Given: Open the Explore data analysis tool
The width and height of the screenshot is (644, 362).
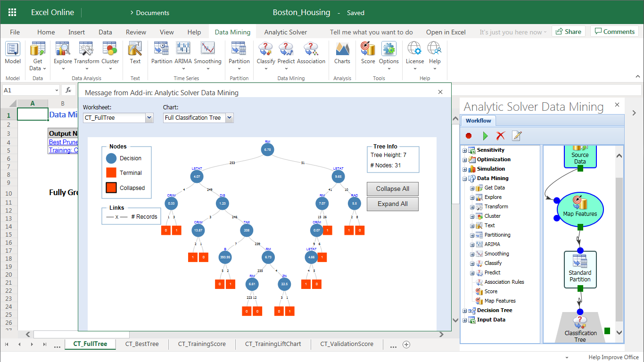Looking at the screenshot, I should pyautogui.click(x=63, y=56).
